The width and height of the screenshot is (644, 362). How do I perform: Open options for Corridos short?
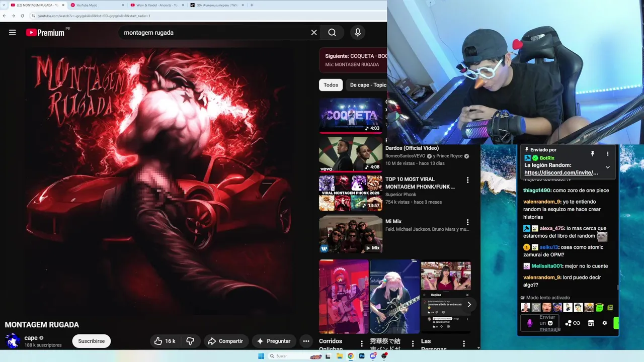[x=361, y=344]
